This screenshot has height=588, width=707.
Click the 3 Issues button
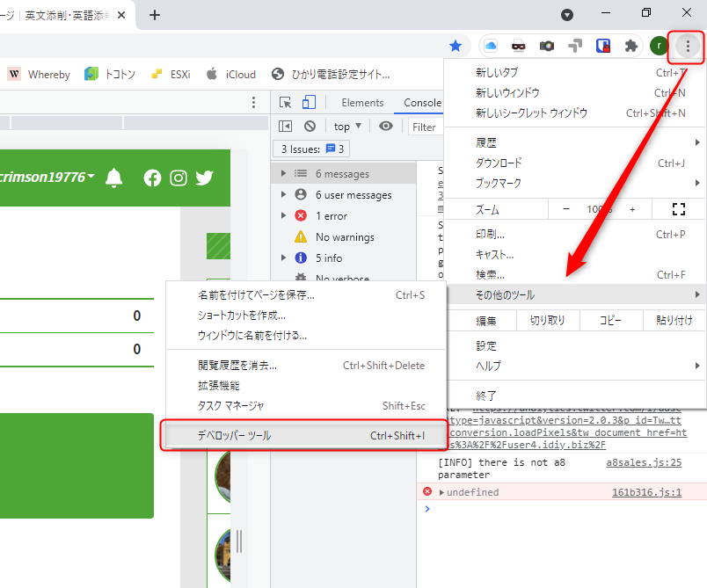312,149
